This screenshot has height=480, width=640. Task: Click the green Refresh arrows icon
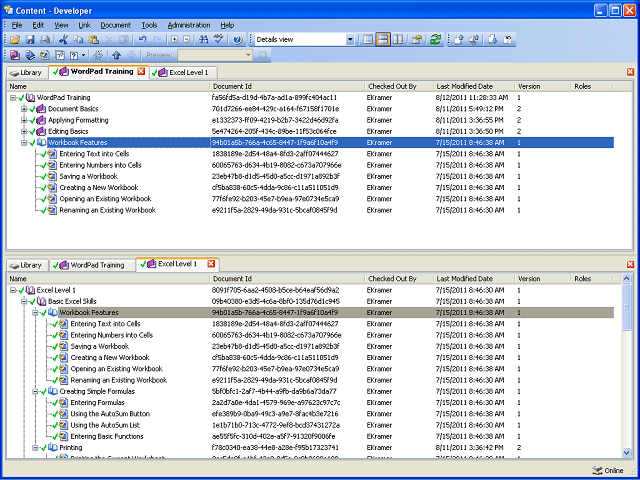click(x=436, y=40)
